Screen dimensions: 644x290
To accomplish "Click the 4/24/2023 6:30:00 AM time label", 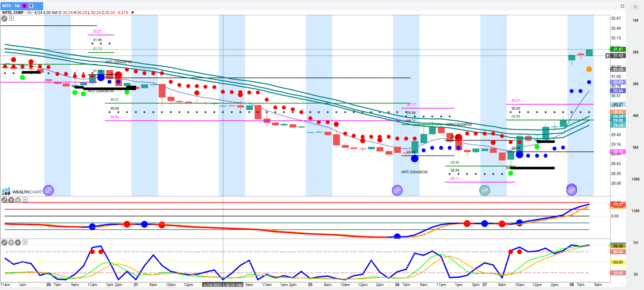I will point(223,285).
